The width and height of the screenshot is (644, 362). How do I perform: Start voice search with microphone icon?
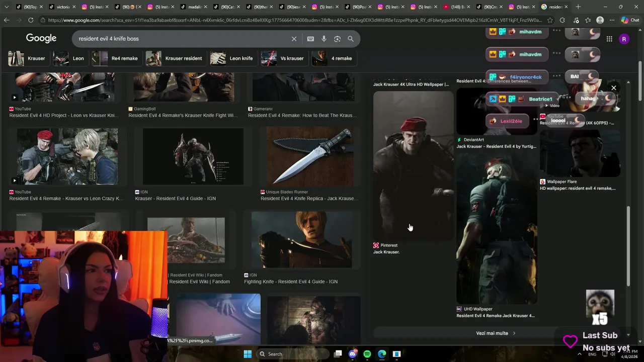pos(324,39)
